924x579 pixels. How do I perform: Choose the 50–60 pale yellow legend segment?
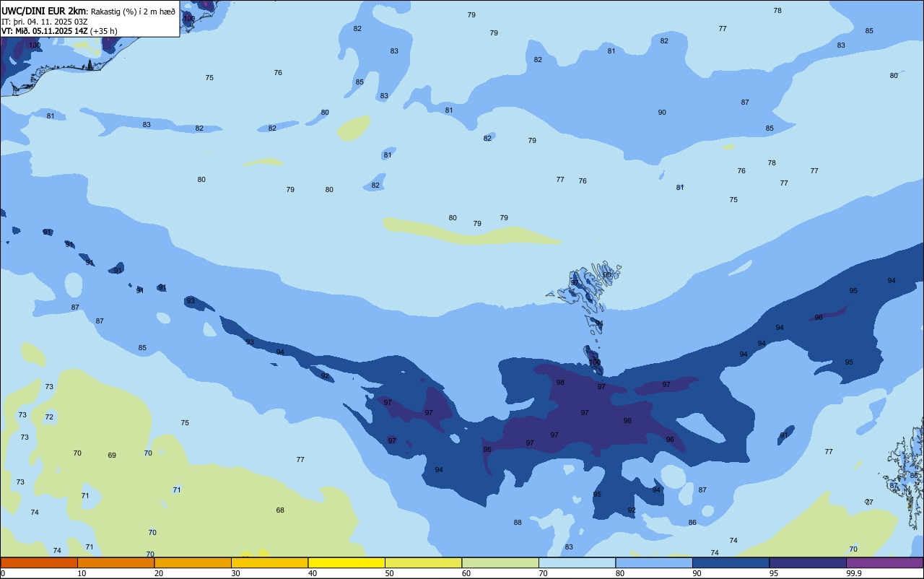coord(423,562)
